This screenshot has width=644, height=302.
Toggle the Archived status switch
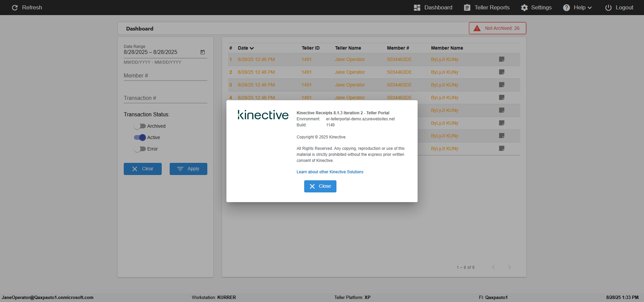pyautogui.click(x=140, y=126)
